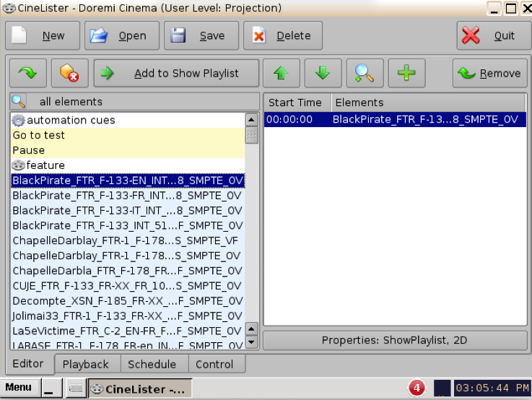Viewport: 532px width, 400px height.
Task: Move selected element up with green arrow
Action: 281,73
